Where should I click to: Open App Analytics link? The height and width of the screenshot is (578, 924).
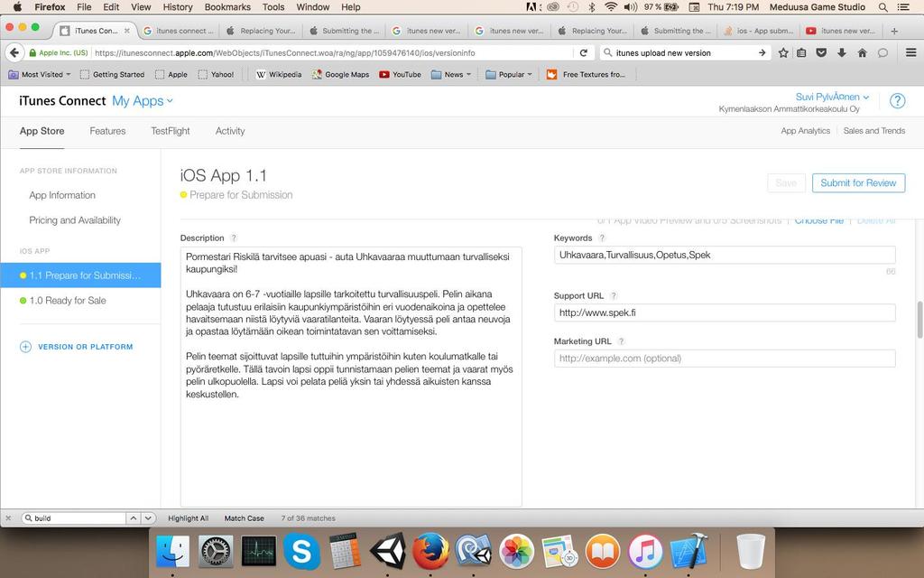[x=806, y=131]
